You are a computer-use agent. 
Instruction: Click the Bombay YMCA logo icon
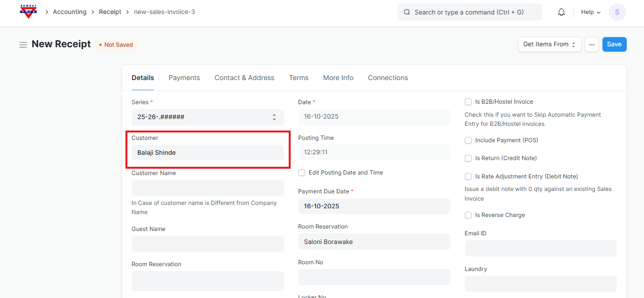click(28, 12)
